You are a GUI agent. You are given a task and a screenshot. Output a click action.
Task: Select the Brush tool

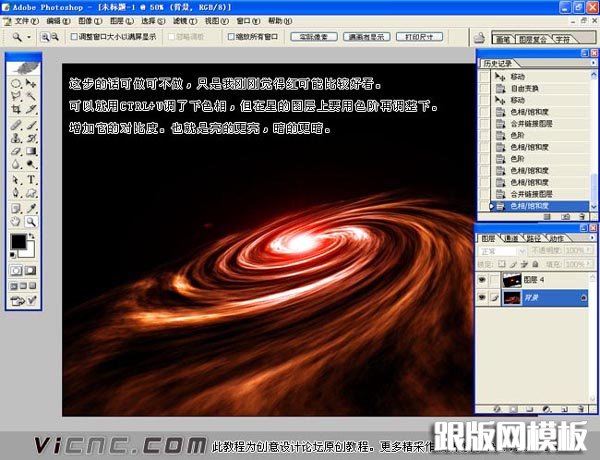click(31, 125)
